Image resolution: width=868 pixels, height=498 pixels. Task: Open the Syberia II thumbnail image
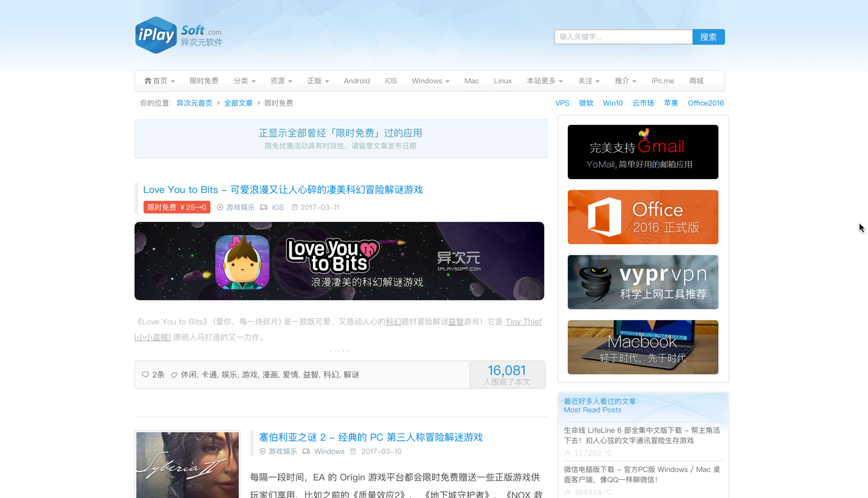pyautogui.click(x=187, y=464)
